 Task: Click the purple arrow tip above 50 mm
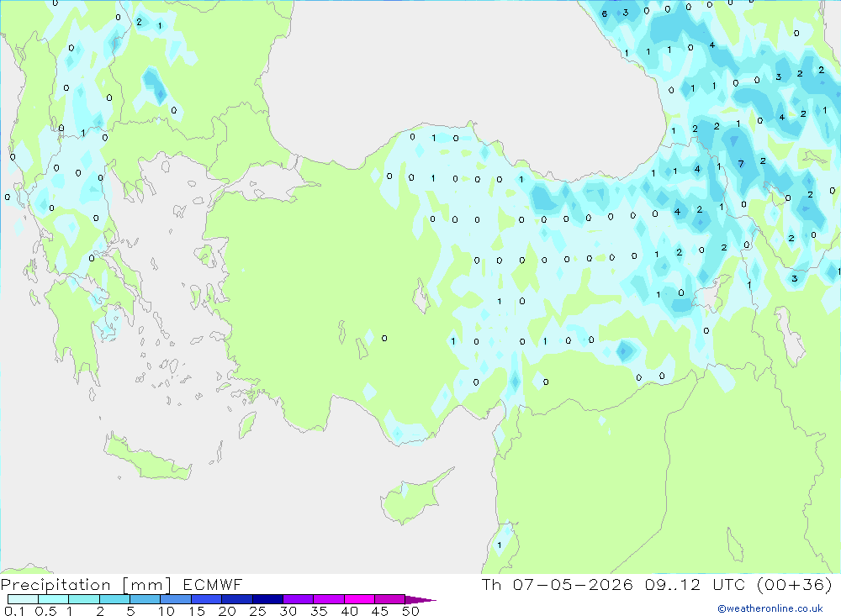(x=420, y=599)
